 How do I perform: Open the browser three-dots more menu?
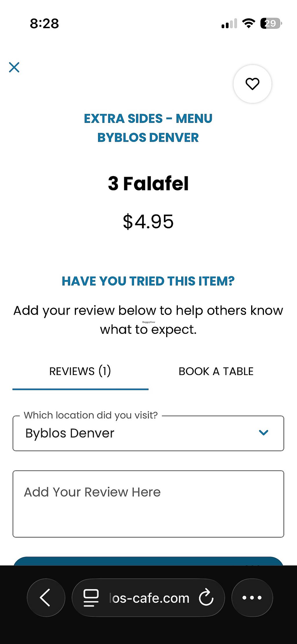pos(252,598)
